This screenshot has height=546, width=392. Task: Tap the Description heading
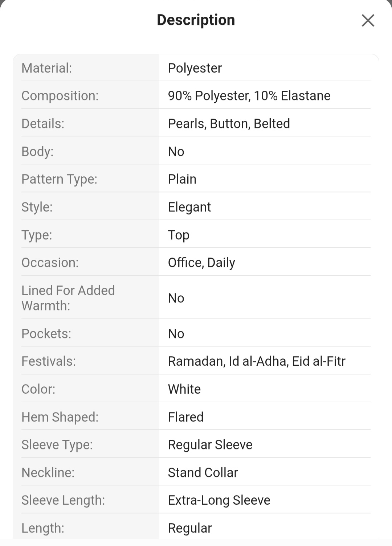pyautogui.click(x=196, y=20)
